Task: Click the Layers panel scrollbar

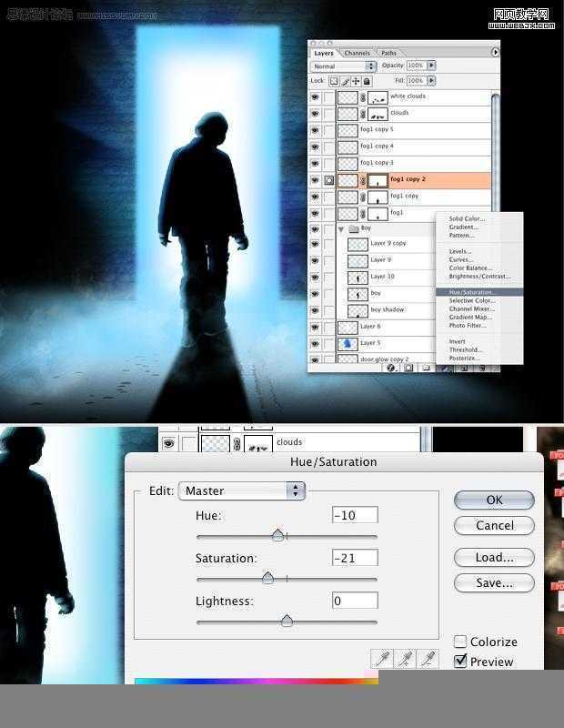Action: pos(495,153)
